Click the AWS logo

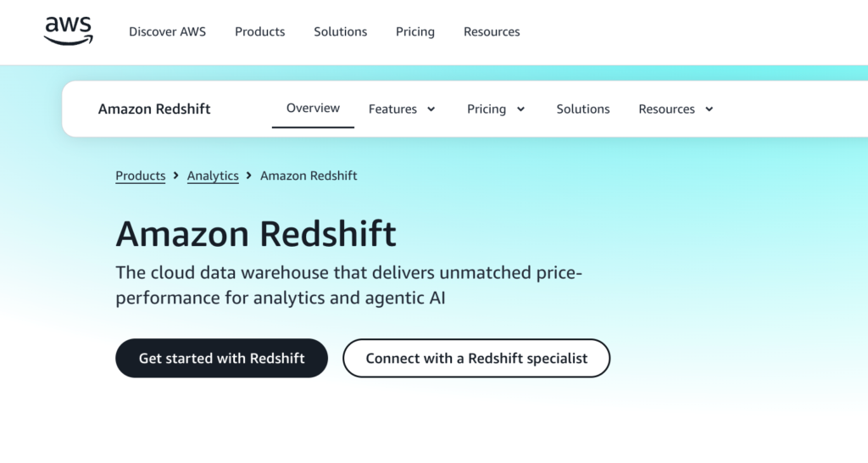(x=69, y=31)
